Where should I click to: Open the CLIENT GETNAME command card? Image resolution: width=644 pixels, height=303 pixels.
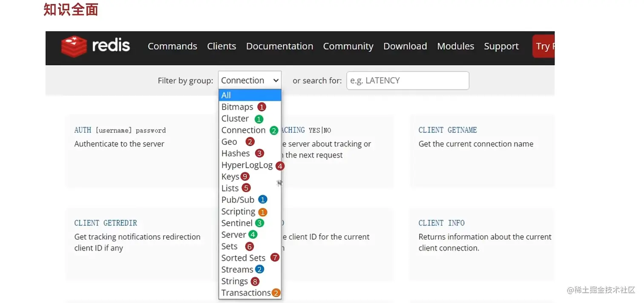click(x=482, y=151)
